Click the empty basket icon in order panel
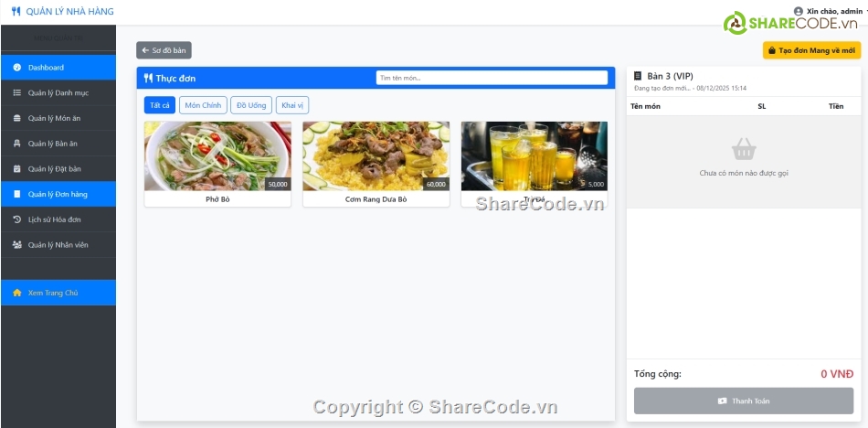This screenshot has height=428, width=868. click(x=744, y=149)
